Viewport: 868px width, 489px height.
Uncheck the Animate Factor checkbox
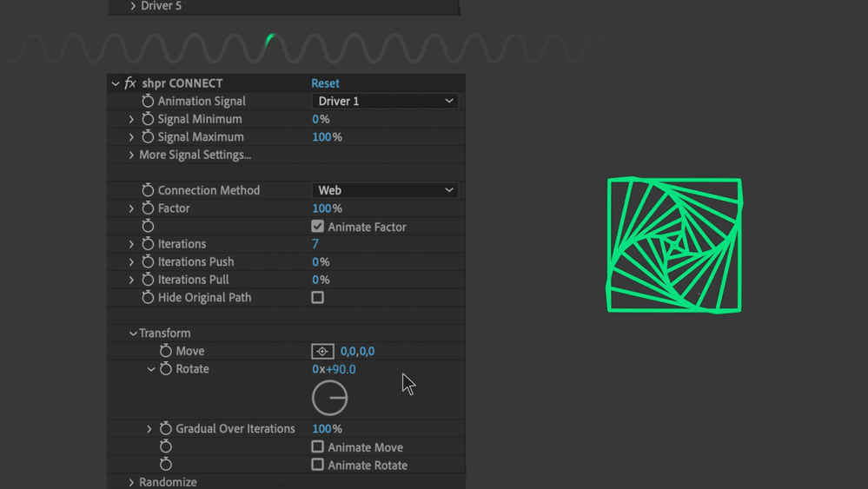pyautogui.click(x=318, y=226)
